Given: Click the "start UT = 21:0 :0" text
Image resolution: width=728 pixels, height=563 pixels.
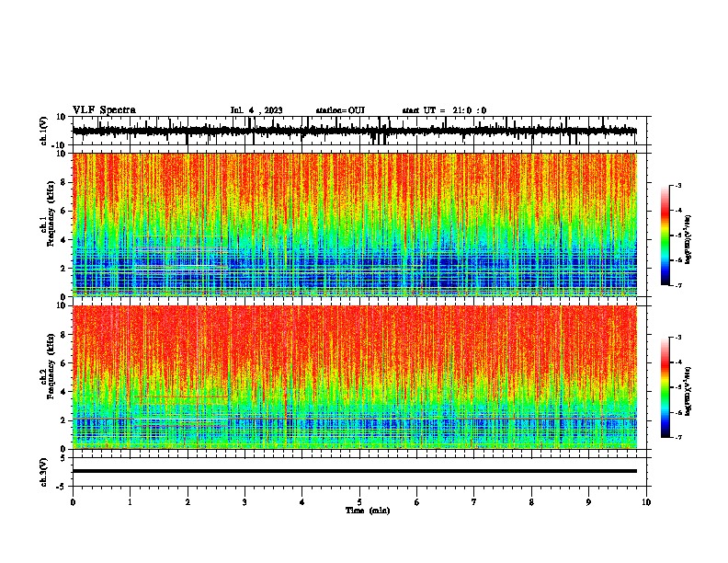Looking at the screenshot, I should [x=444, y=110].
